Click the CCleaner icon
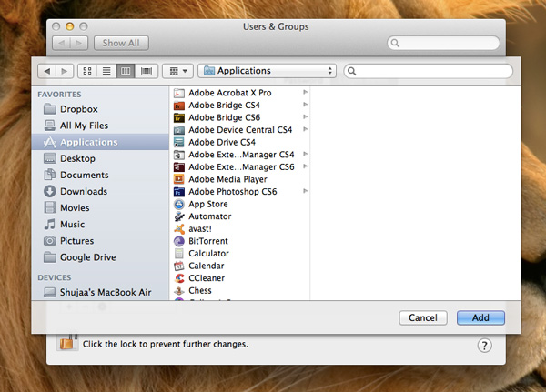The image size is (546, 392). (179, 278)
